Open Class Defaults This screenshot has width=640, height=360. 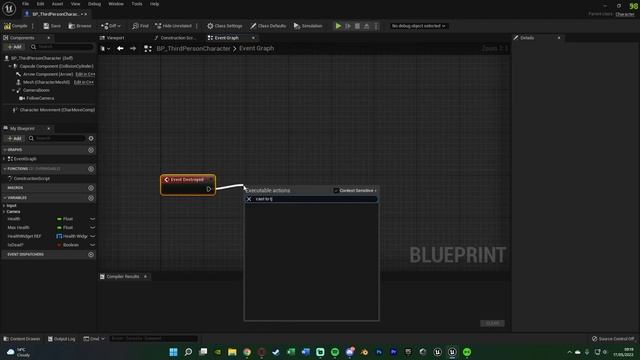tap(268, 26)
